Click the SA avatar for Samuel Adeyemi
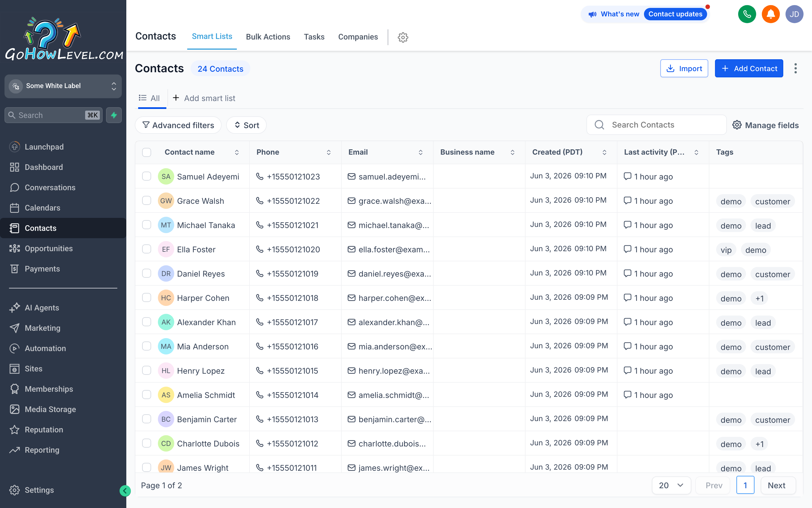This screenshot has width=812, height=508. (166, 176)
